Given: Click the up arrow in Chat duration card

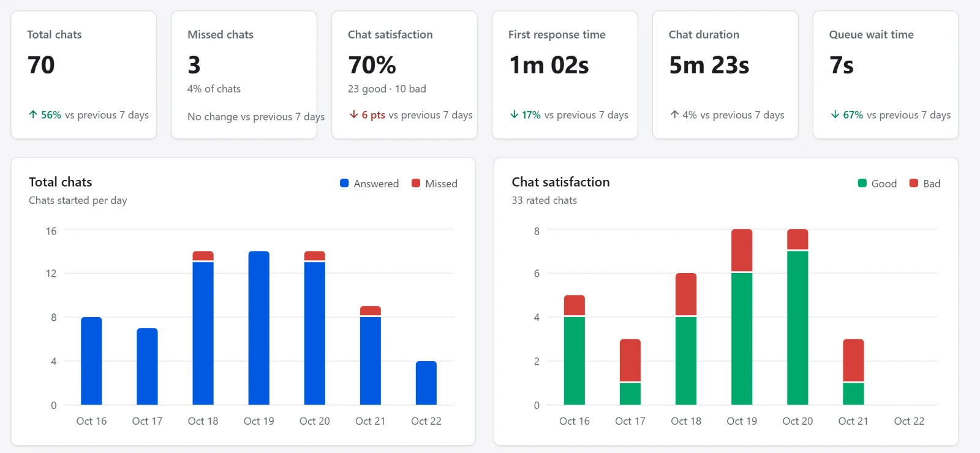Looking at the screenshot, I should [x=674, y=114].
